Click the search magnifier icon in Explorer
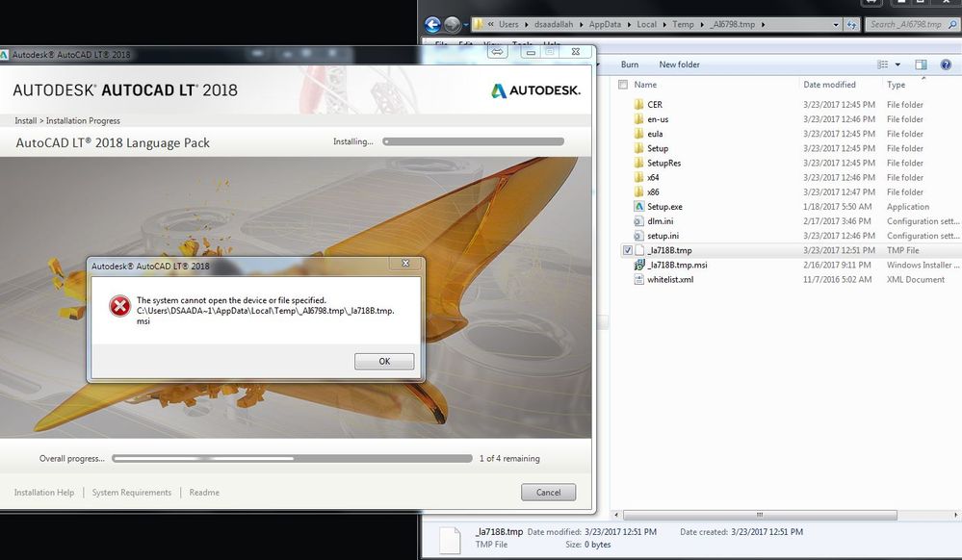 [952, 24]
